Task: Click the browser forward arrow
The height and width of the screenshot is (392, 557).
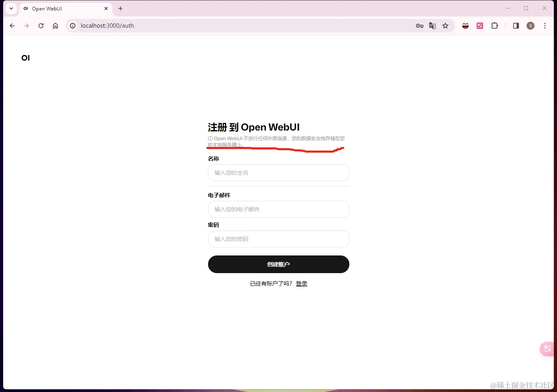Action: click(x=27, y=26)
